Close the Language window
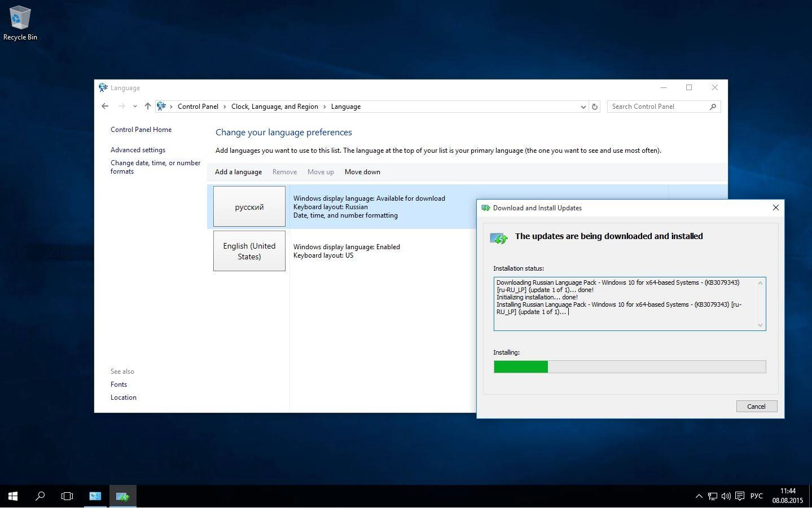The image size is (812, 508). pyautogui.click(x=715, y=87)
